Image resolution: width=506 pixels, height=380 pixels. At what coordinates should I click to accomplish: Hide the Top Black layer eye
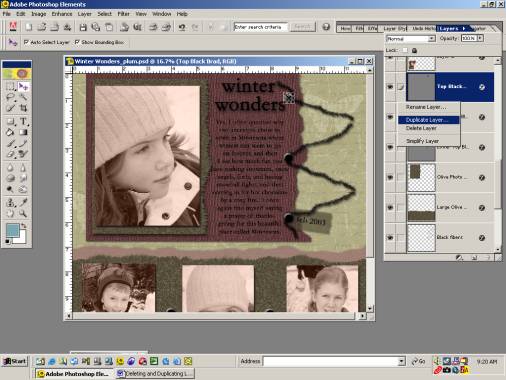(x=390, y=87)
